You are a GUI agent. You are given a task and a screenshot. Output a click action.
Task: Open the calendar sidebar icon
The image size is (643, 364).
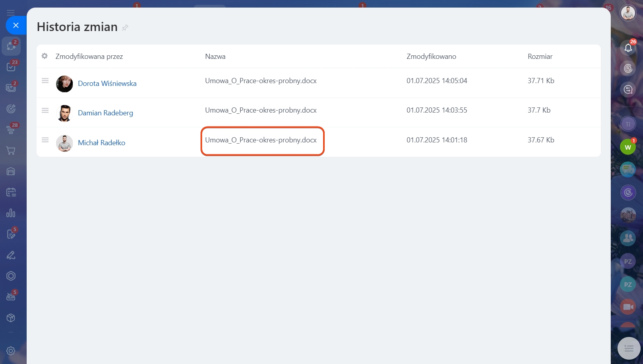point(11,192)
